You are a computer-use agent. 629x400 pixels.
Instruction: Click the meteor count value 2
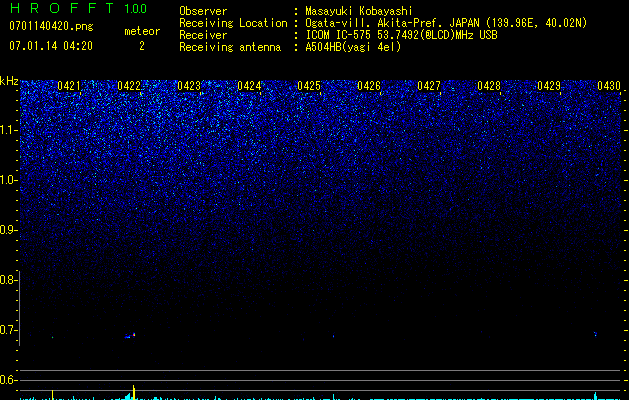click(142, 46)
